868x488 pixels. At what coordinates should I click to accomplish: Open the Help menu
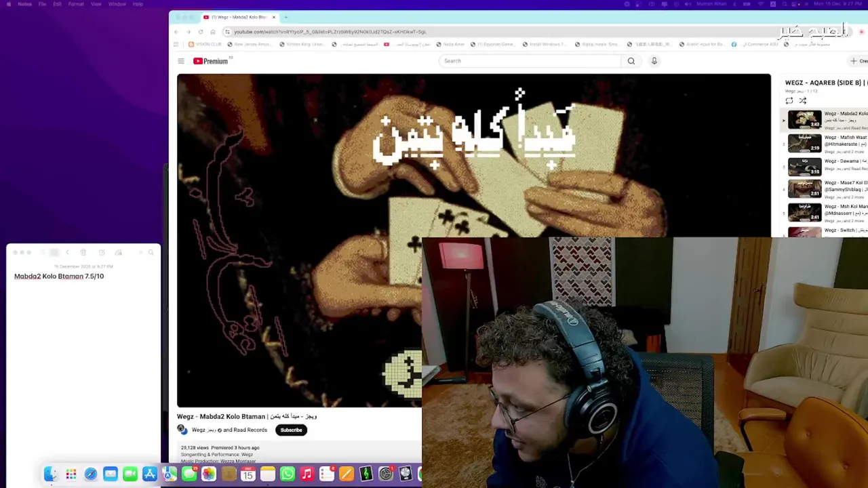click(x=138, y=4)
